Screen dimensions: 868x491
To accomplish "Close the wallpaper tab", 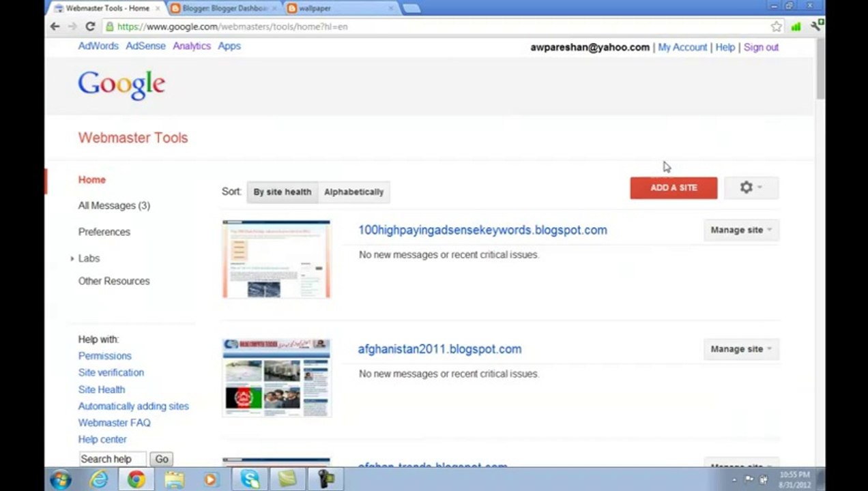I will point(392,8).
